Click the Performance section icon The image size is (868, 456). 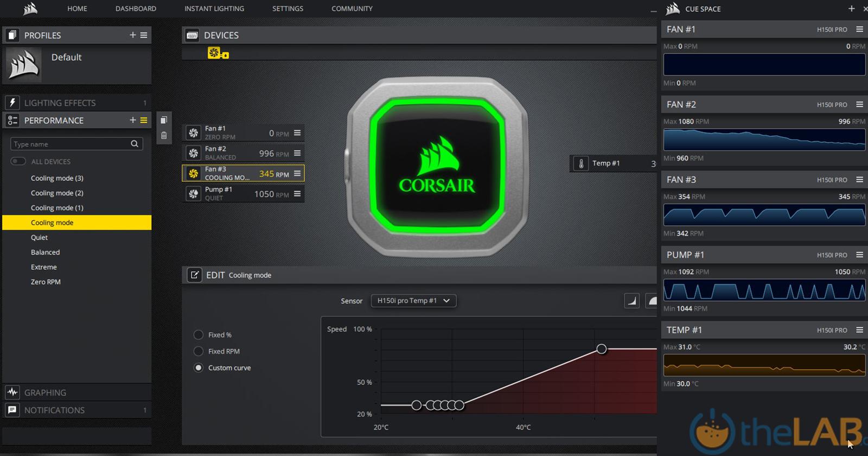tap(12, 121)
